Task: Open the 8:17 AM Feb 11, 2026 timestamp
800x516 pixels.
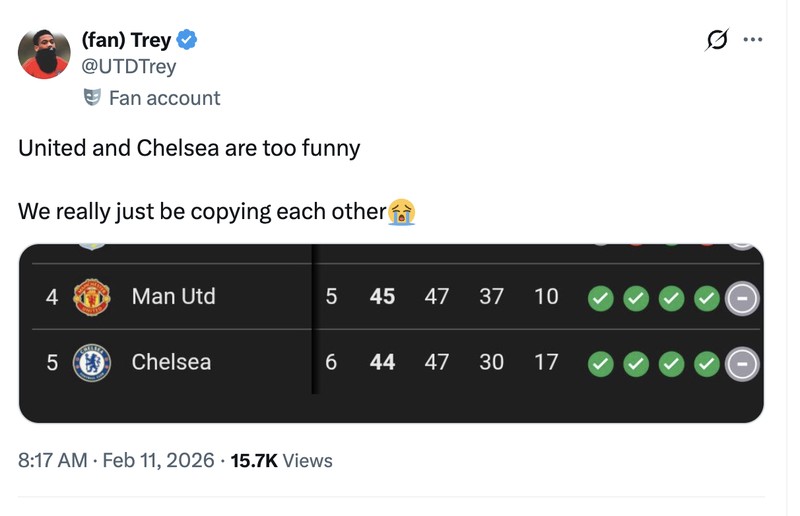Action: (x=116, y=460)
